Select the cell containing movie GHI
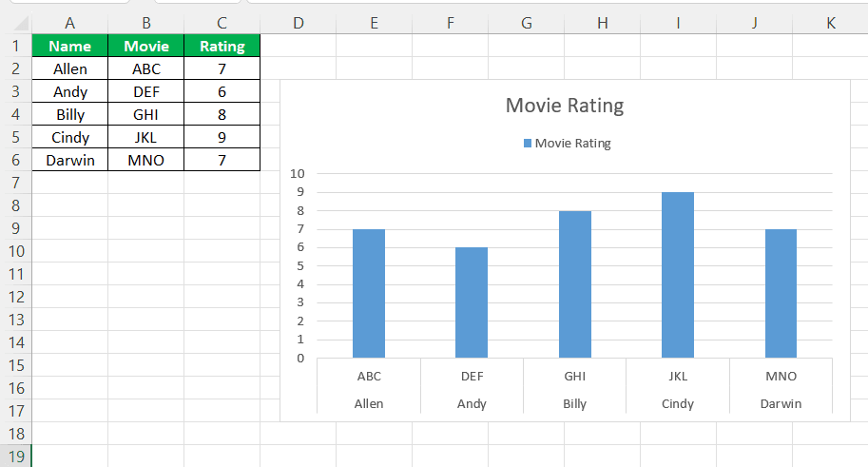 click(146, 114)
